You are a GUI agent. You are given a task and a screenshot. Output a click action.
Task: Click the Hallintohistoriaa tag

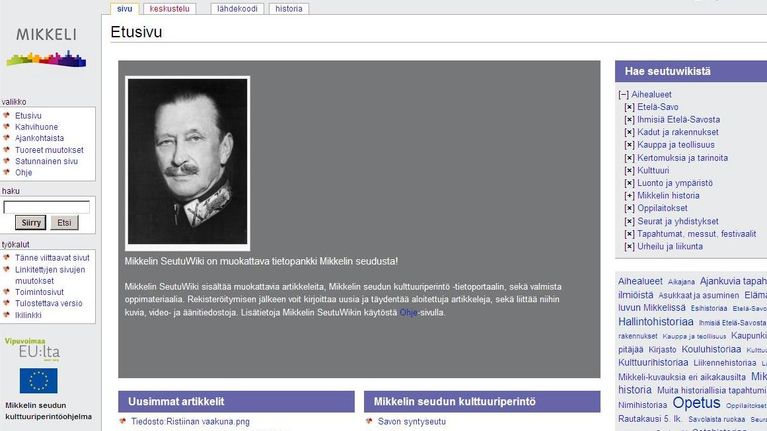point(655,322)
